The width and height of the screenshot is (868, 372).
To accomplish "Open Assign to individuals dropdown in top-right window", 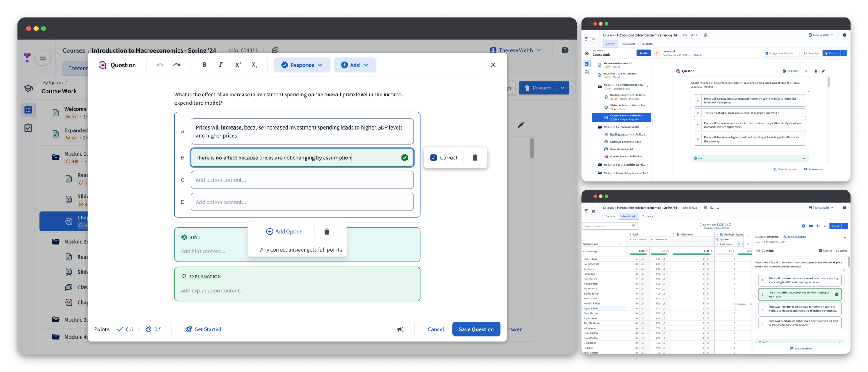I will pyautogui.click(x=781, y=53).
